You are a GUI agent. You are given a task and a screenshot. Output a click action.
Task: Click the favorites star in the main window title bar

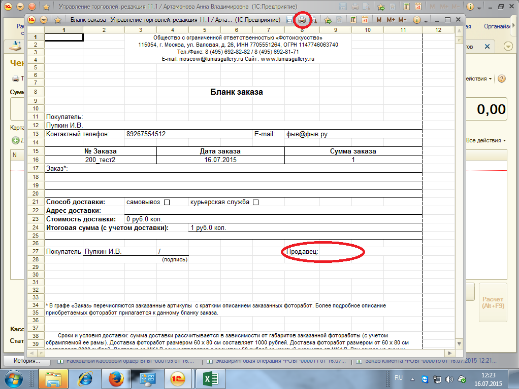[x=46, y=7]
